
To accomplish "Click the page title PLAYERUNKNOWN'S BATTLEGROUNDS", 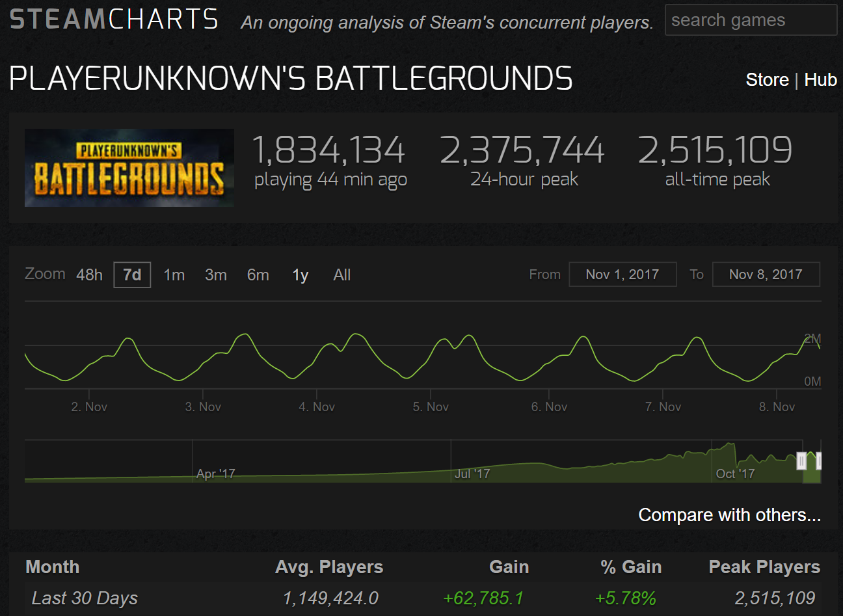I will (x=291, y=79).
